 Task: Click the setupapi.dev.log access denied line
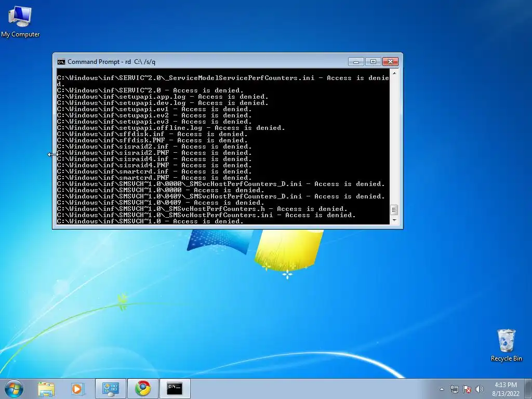pyautogui.click(x=163, y=103)
